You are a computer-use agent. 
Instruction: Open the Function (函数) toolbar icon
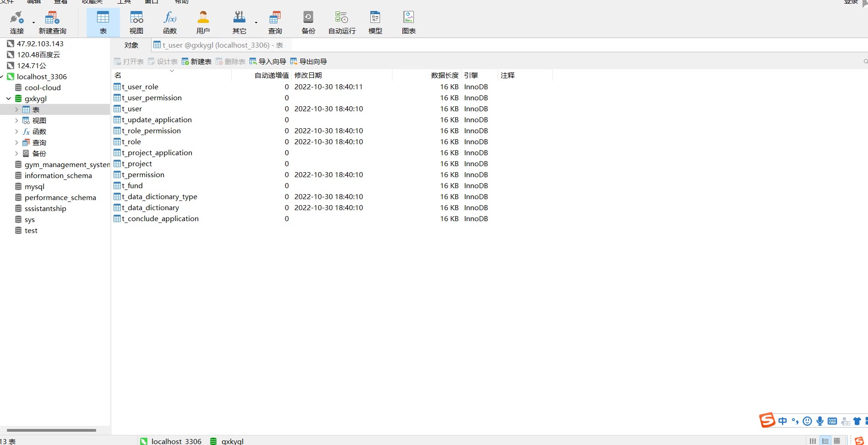(x=170, y=22)
